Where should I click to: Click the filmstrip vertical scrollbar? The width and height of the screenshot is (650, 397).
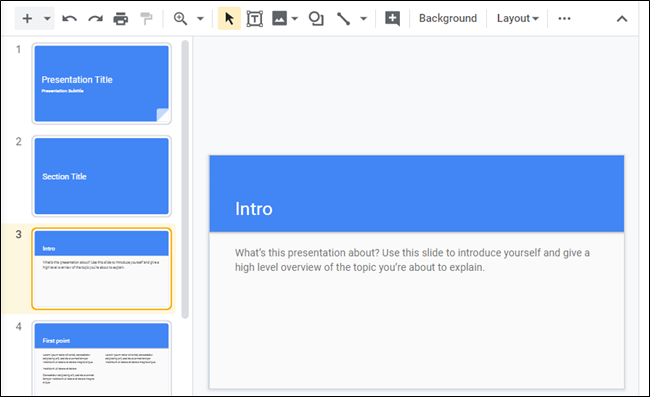[x=185, y=179]
